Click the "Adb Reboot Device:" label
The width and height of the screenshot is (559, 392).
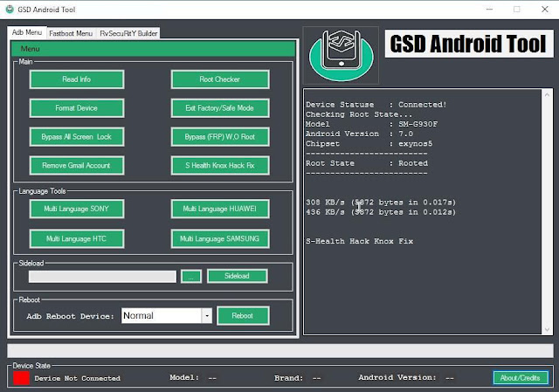click(x=70, y=316)
